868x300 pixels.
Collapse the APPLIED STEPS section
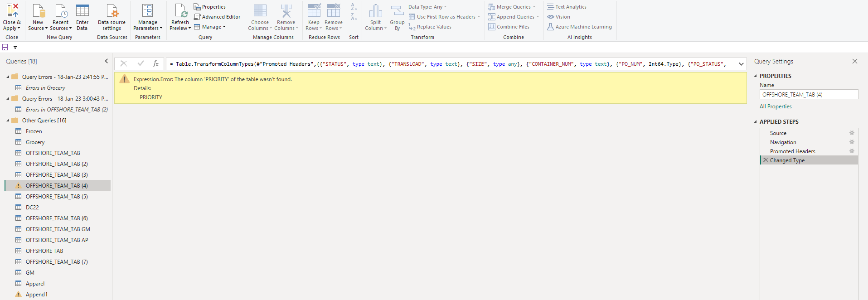[x=756, y=122]
